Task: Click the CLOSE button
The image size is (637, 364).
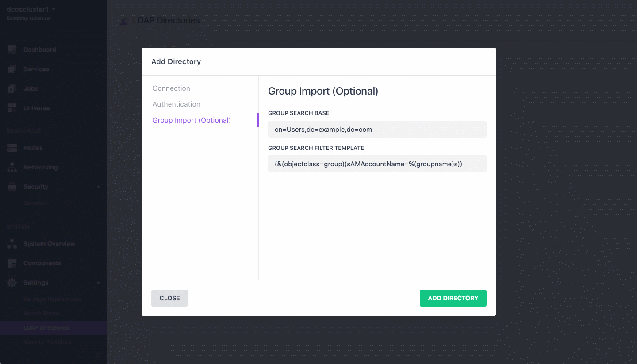Action: (x=169, y=298)
